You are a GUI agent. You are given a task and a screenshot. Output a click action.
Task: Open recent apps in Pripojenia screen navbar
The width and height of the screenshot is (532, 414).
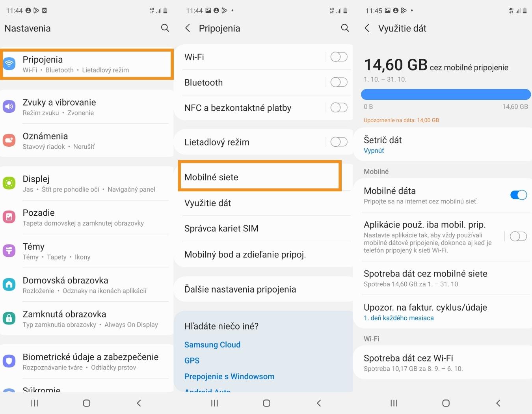click(214, 403)
